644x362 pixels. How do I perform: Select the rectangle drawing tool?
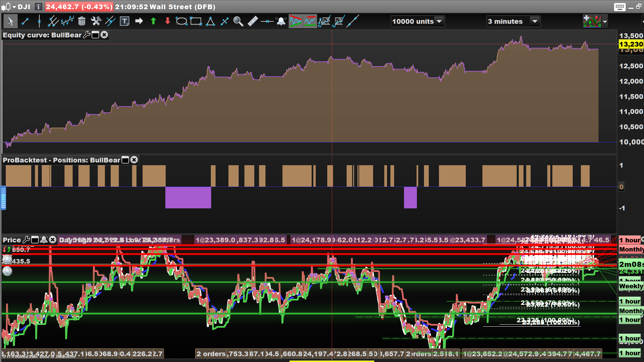[196, 21]
